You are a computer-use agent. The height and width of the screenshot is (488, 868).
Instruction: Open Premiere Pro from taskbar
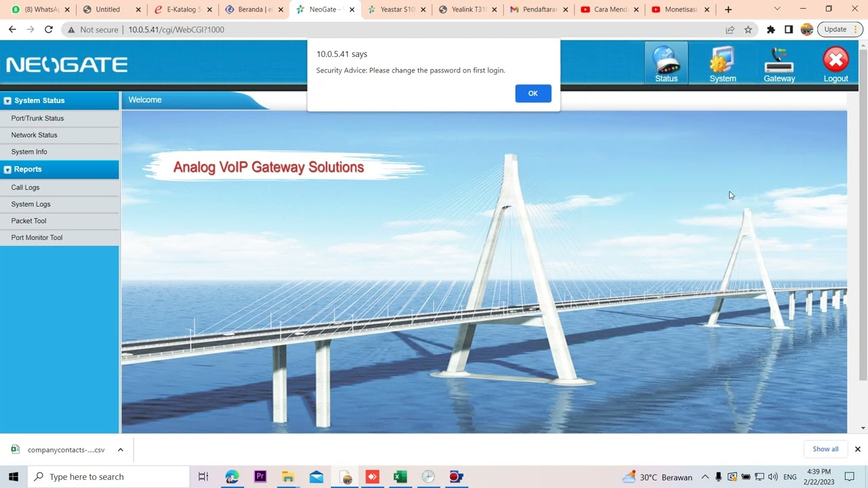point(260,476)
